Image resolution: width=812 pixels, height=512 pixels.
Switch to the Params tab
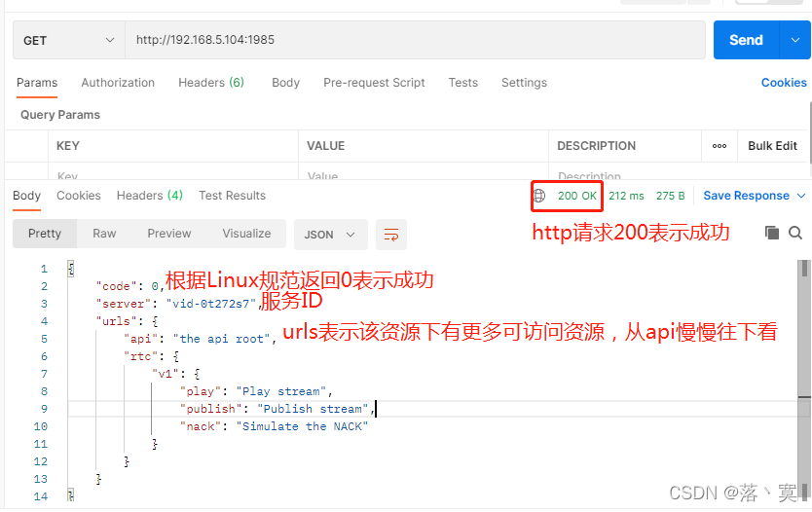click(37, 83)
